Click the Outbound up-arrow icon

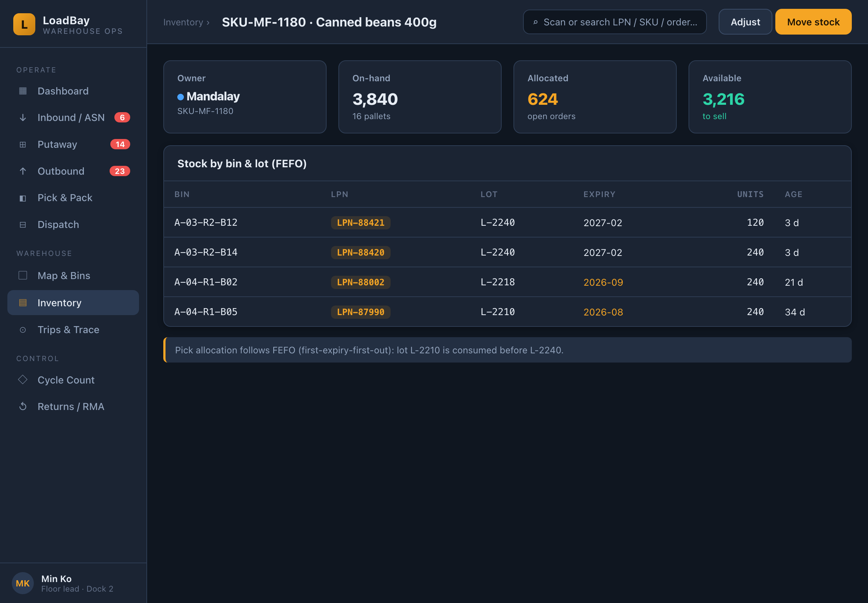click(x=23, y=171)
